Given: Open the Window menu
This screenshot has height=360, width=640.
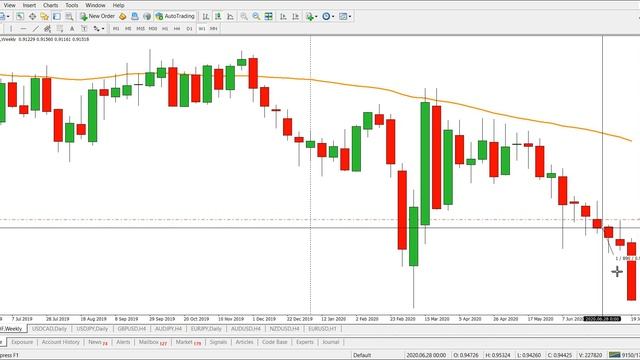Looking at the screenshot, I should 96,5.
